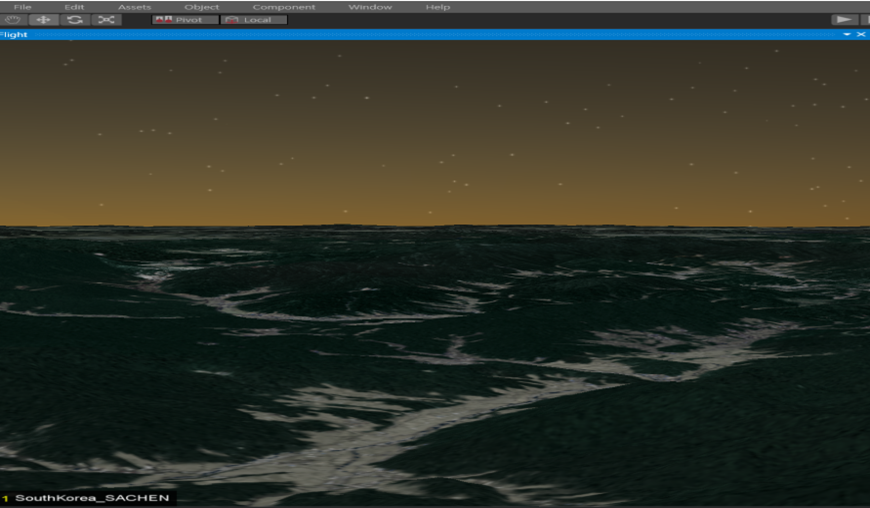Viewport: 870px width, 508px height.
Task: Open the Edit menu
Action: pyautogui.click(x=74, y=7)
